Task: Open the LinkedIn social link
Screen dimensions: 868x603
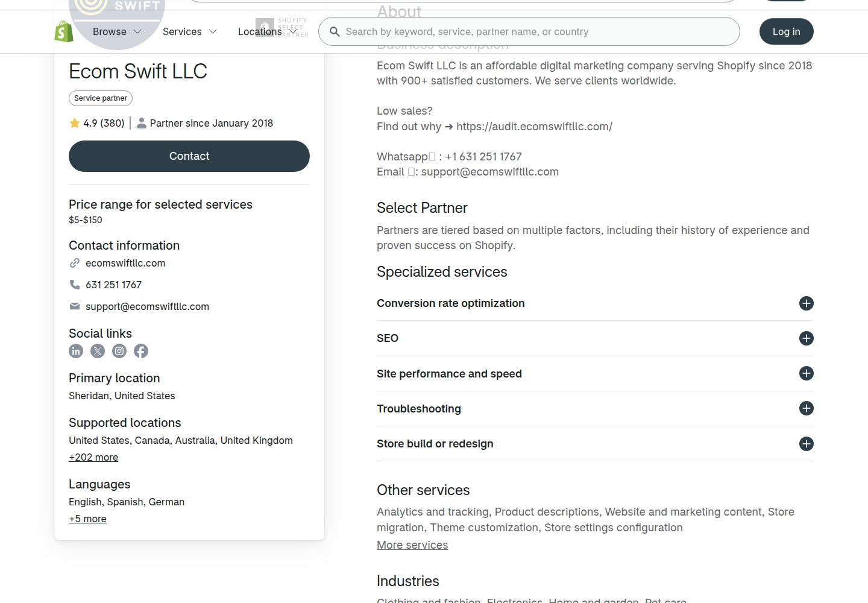Action: pos(76,351)
